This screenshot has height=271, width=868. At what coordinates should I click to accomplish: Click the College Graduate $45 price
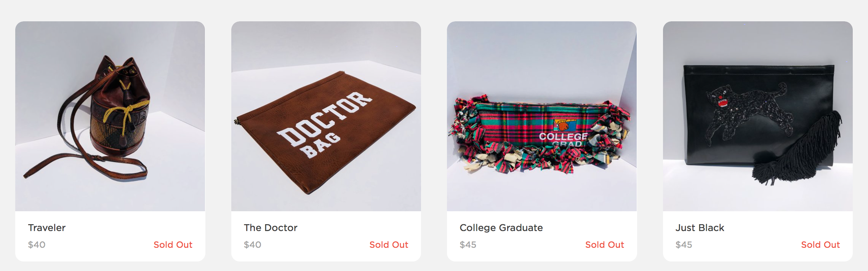[468, 245]
